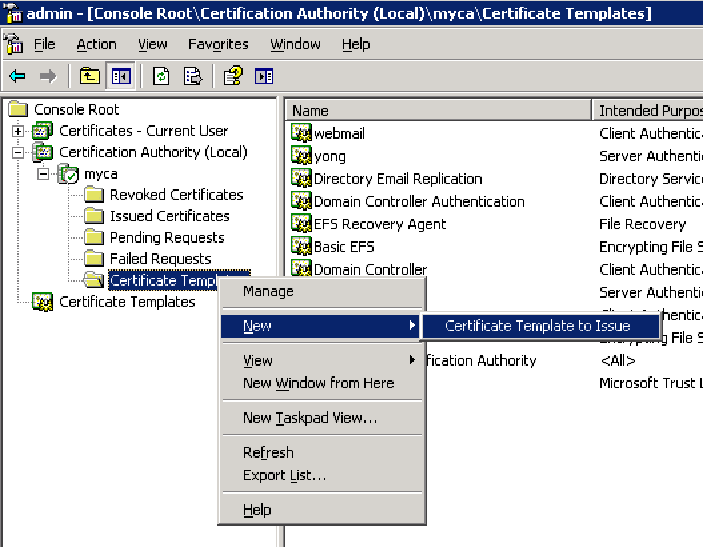Click the Up one level folder icon
The width and height of the screenshot is (703, 547).
coord(90,76)
